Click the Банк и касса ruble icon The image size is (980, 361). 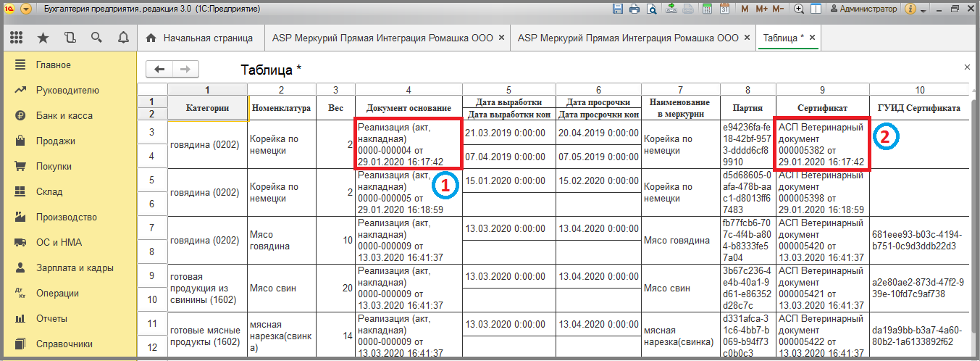[x=20, y=116]
